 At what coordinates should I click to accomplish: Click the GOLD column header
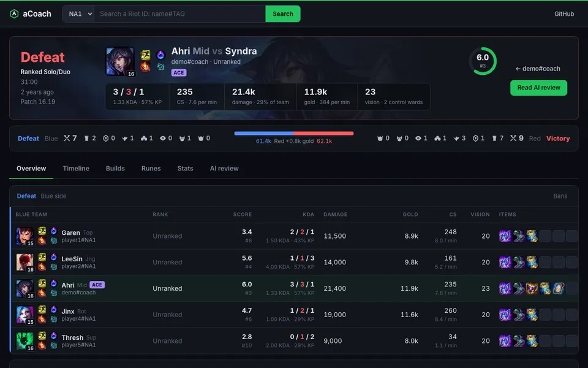[x=410, y=215]
